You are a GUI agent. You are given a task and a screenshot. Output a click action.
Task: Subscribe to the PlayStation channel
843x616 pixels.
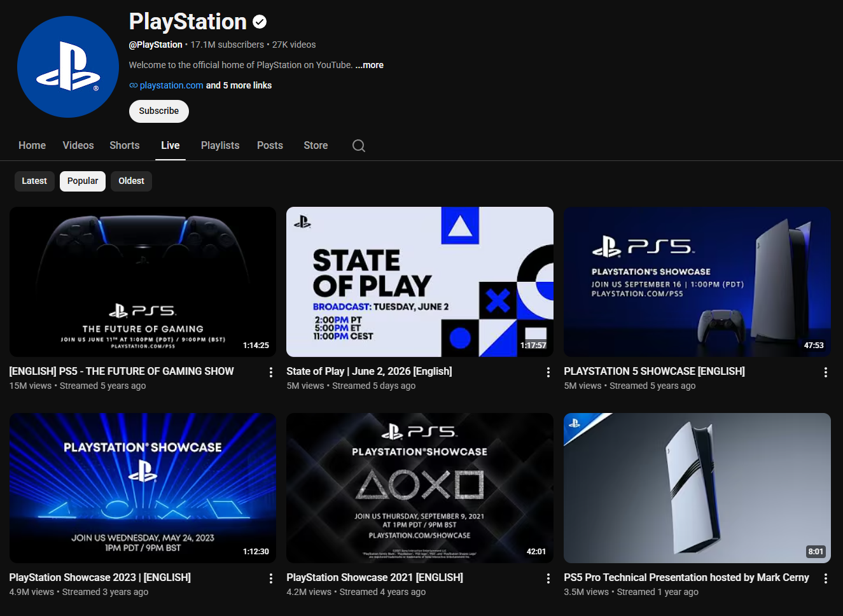click(159, 111)
